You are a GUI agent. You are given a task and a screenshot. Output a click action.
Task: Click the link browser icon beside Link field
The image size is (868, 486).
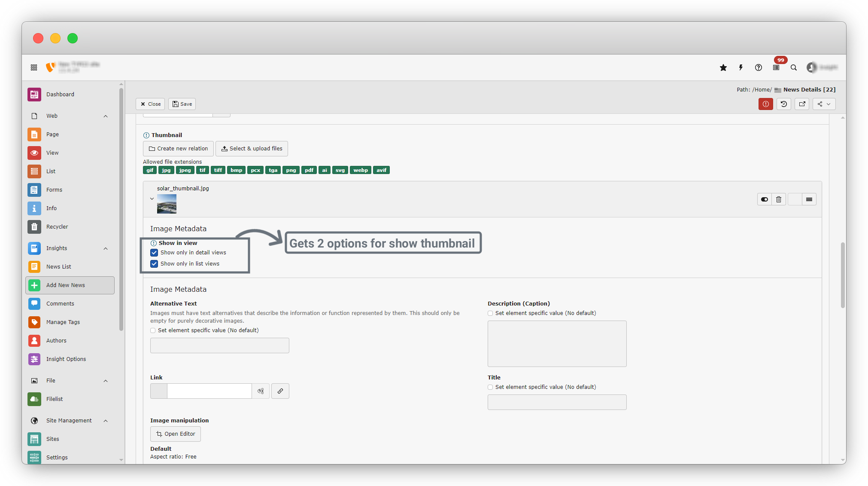click(x=280, y=391)
